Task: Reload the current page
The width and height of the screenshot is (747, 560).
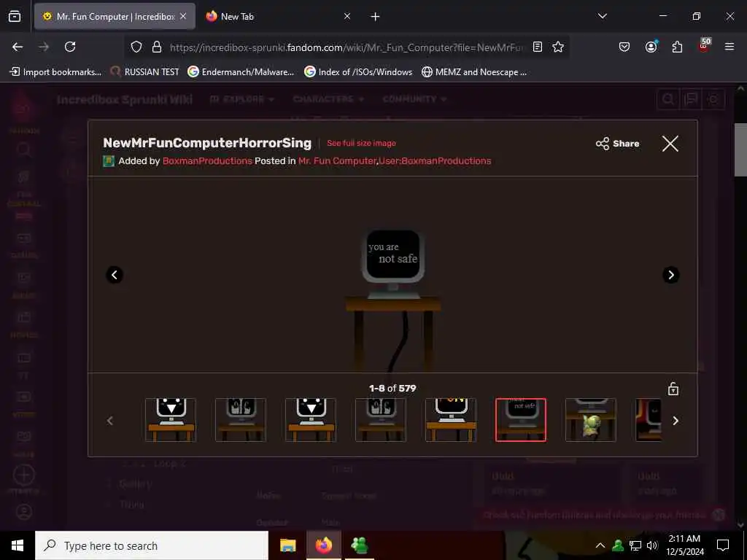Action: [x=70, y=47]
